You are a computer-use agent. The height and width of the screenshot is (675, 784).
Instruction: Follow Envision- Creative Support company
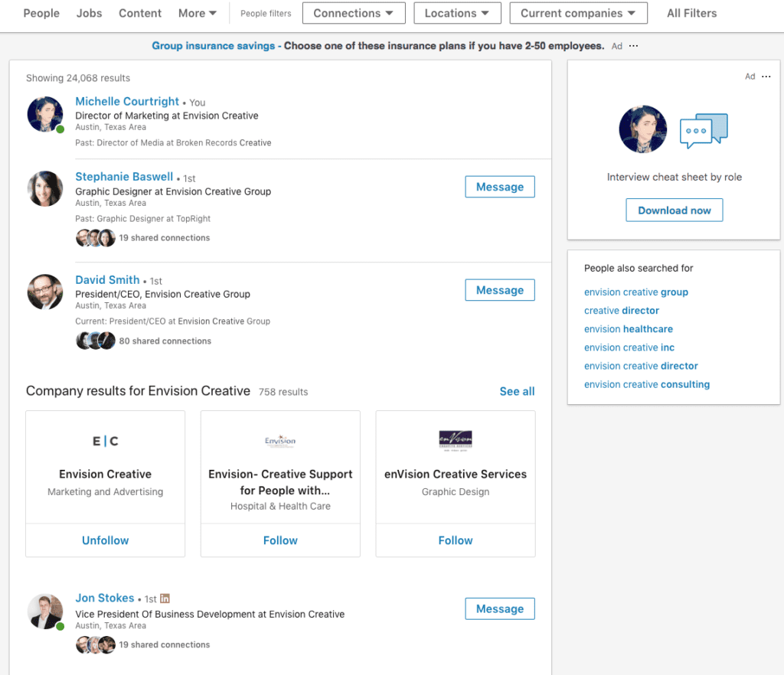tap(280, 540)
